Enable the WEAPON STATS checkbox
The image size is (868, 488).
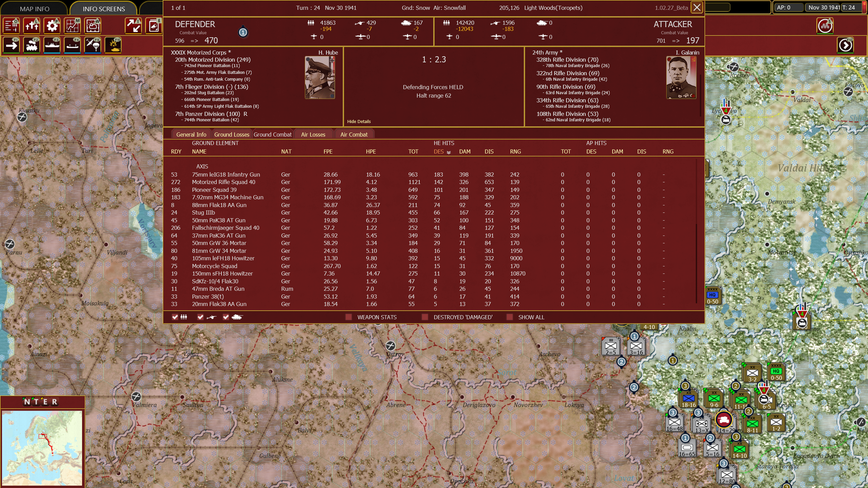pyautogui.click(x=349, y=317)
